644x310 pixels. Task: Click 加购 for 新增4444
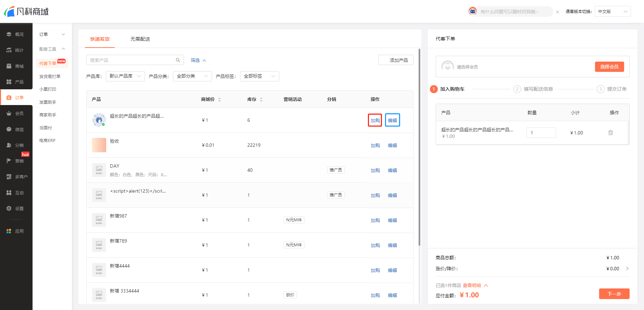pyautogui.click(x=375, y=270)
